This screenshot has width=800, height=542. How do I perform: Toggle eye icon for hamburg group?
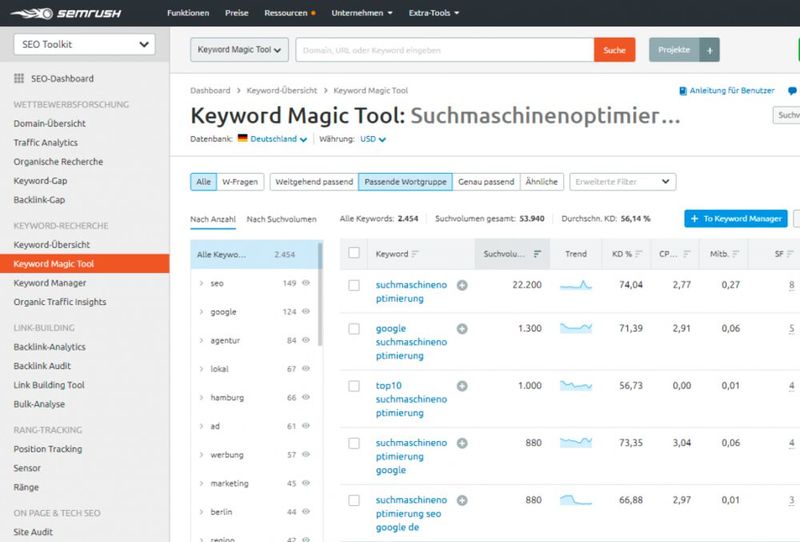[x=306, y=397]
